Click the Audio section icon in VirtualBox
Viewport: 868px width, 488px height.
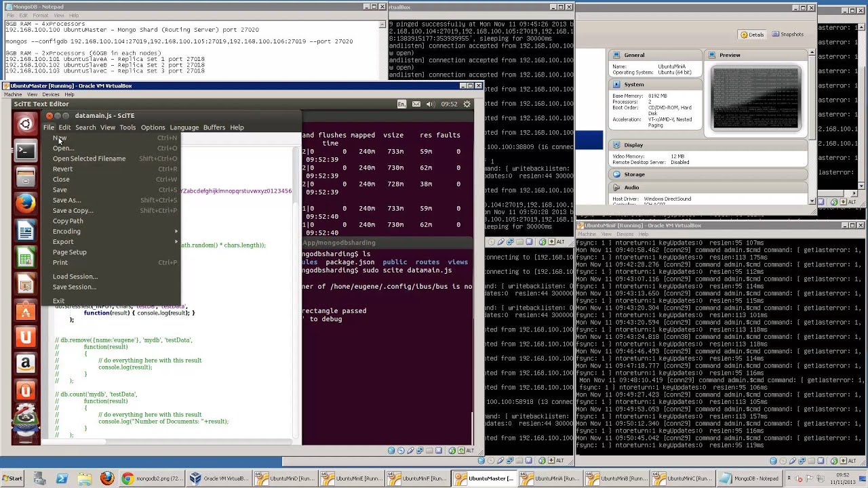(616, 187)
